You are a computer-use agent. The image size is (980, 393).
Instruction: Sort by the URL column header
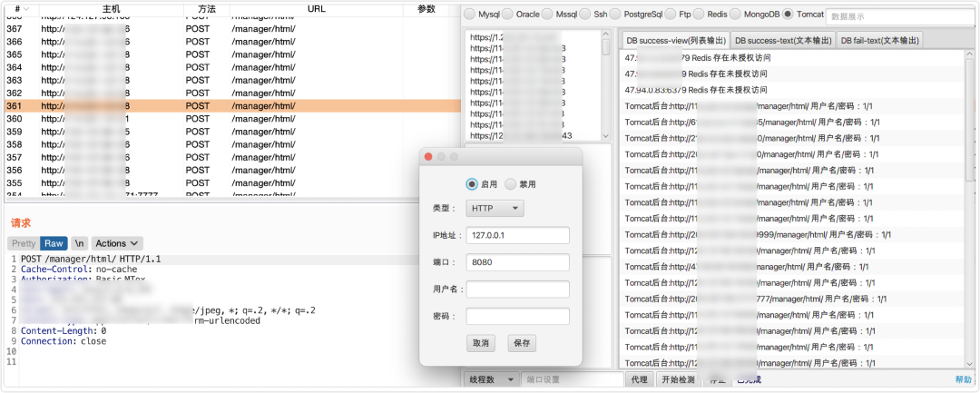[x=317, y=9]
